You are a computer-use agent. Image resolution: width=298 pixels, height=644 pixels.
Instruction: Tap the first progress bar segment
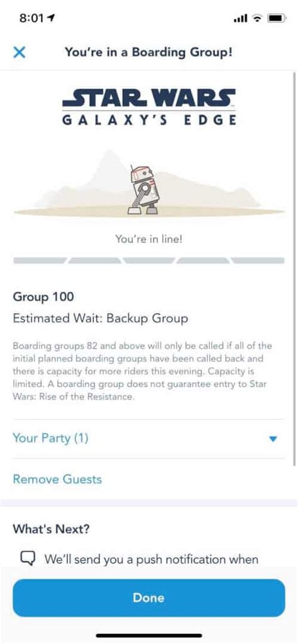[x=40, y=260]
